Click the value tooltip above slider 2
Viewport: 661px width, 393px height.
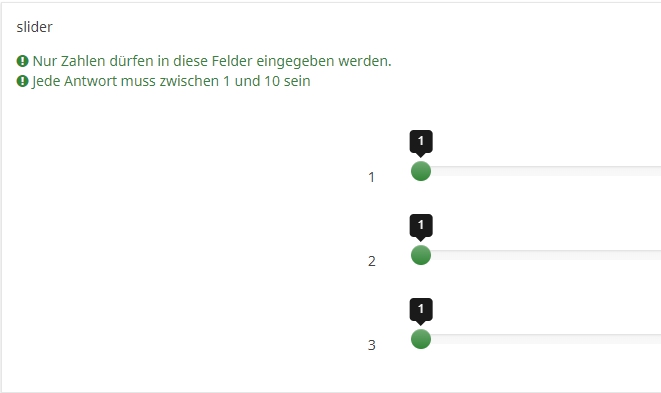click(x=421, y=226)
